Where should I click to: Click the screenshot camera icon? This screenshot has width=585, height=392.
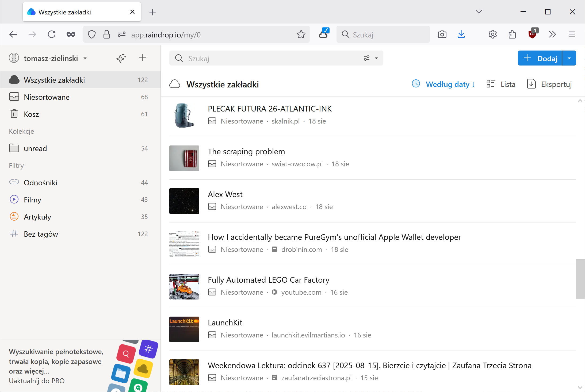point(442,34)
